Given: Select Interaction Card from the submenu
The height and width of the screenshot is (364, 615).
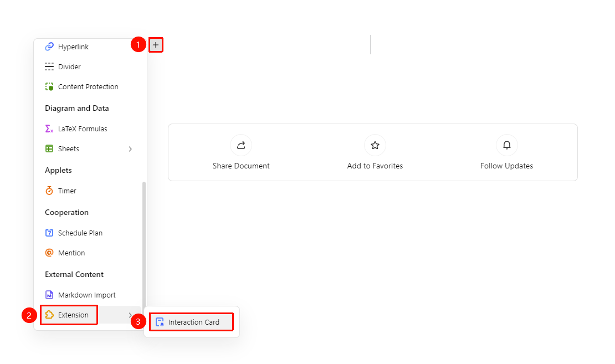Looking at the screenshot, I should click(191, 322).
